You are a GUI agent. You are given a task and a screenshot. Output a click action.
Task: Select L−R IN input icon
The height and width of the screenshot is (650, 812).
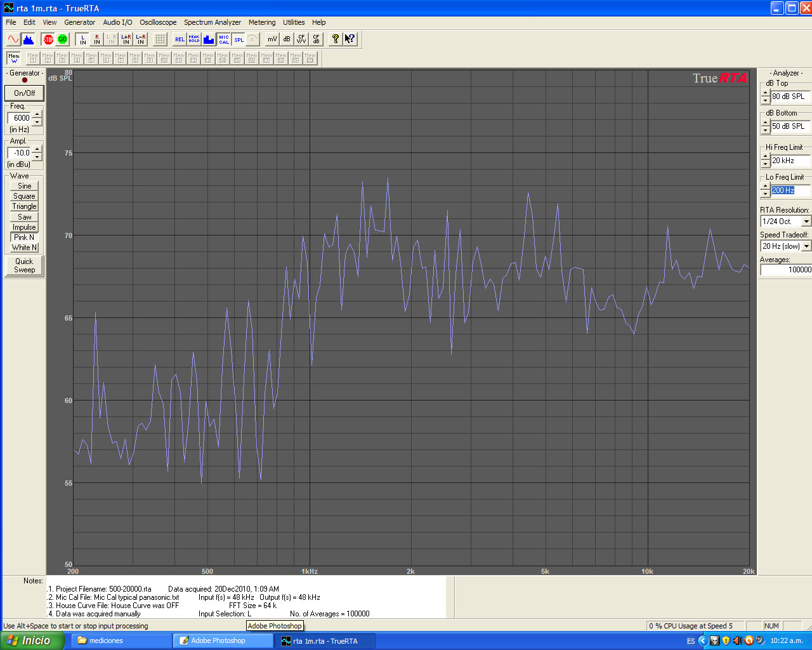coord(141,39)
